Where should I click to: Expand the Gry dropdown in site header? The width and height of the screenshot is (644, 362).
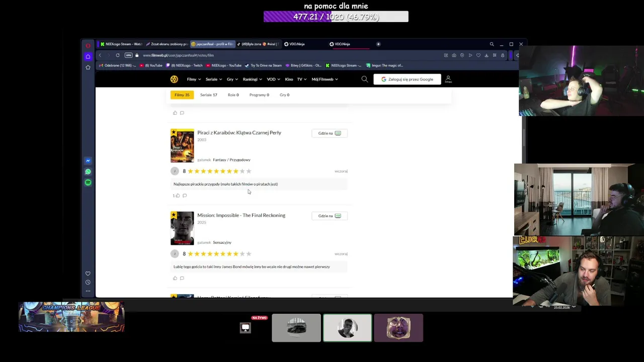[232, 79]
